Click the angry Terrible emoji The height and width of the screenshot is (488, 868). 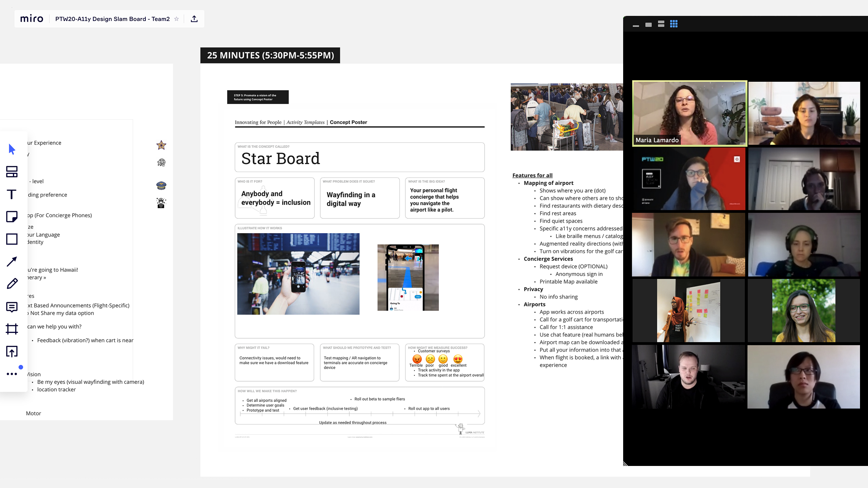pos(417,359)
